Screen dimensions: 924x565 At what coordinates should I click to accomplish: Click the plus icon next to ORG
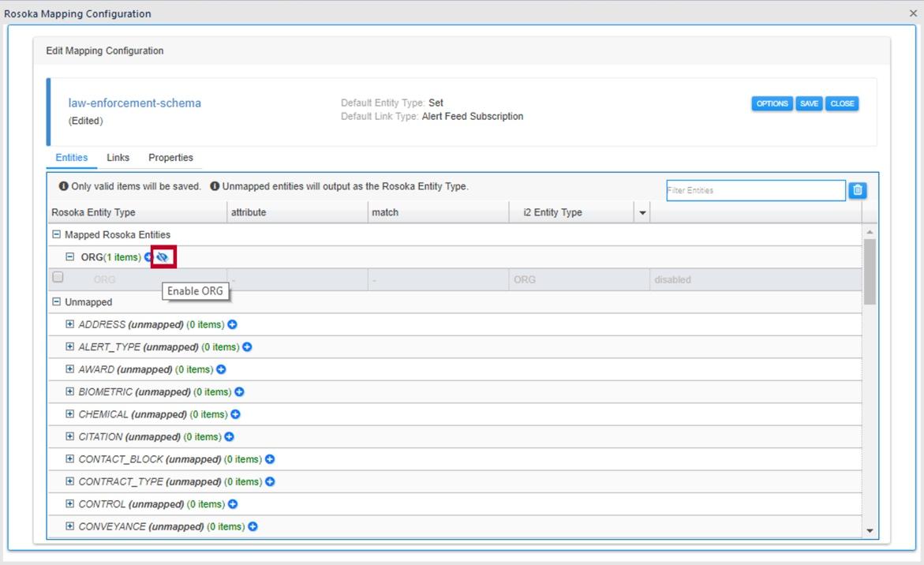(149, 256)
